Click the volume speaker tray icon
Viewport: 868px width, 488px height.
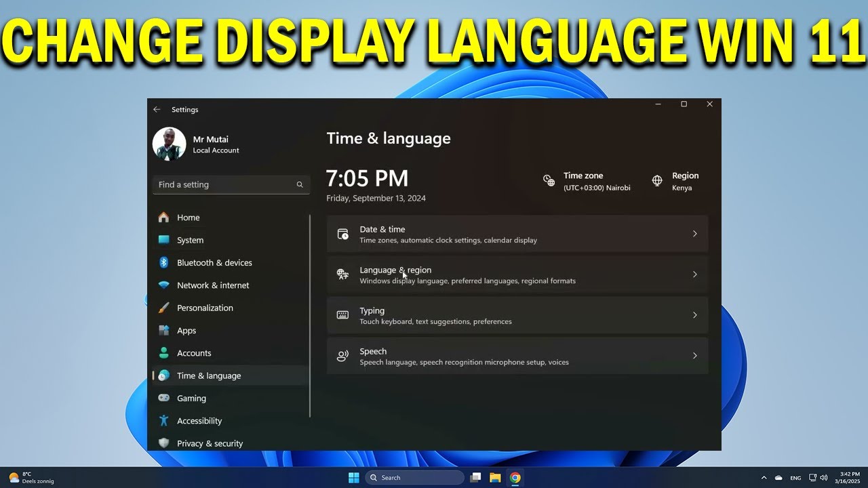[824, 478]
